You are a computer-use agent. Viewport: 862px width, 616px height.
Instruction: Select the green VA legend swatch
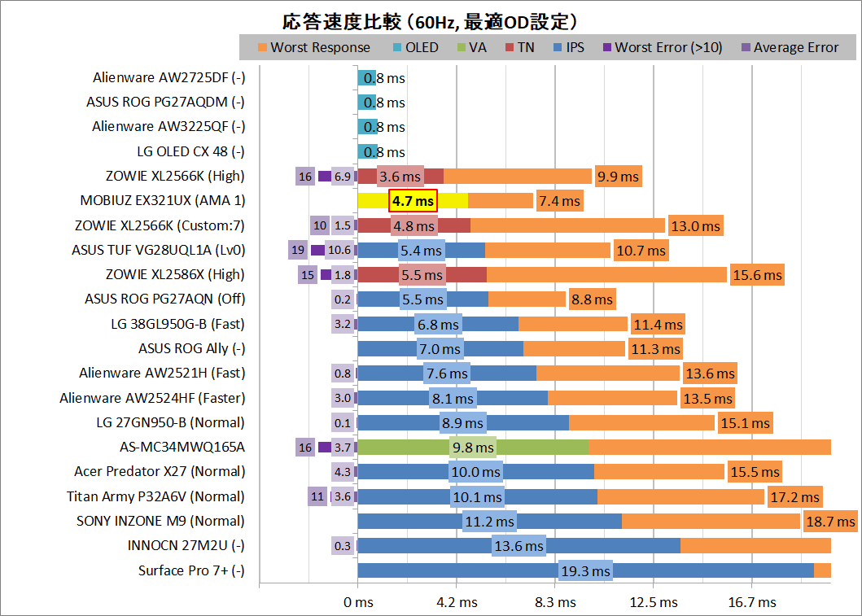[462, 48]
